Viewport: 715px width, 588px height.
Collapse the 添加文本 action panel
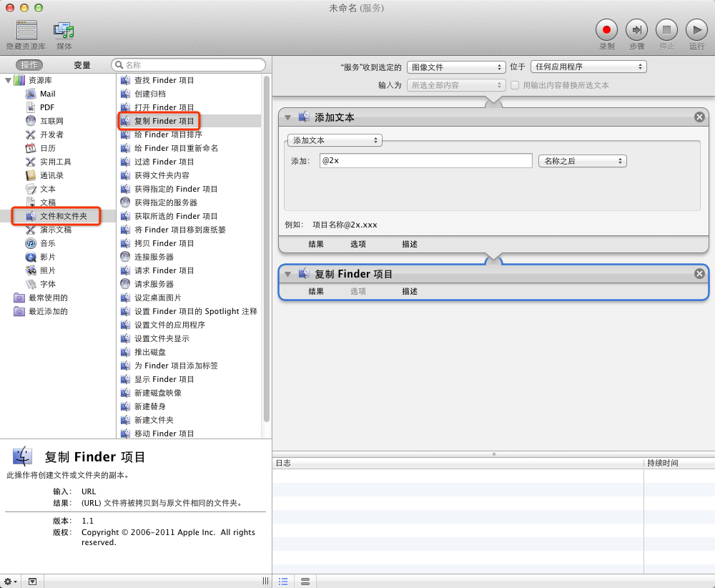287,118
